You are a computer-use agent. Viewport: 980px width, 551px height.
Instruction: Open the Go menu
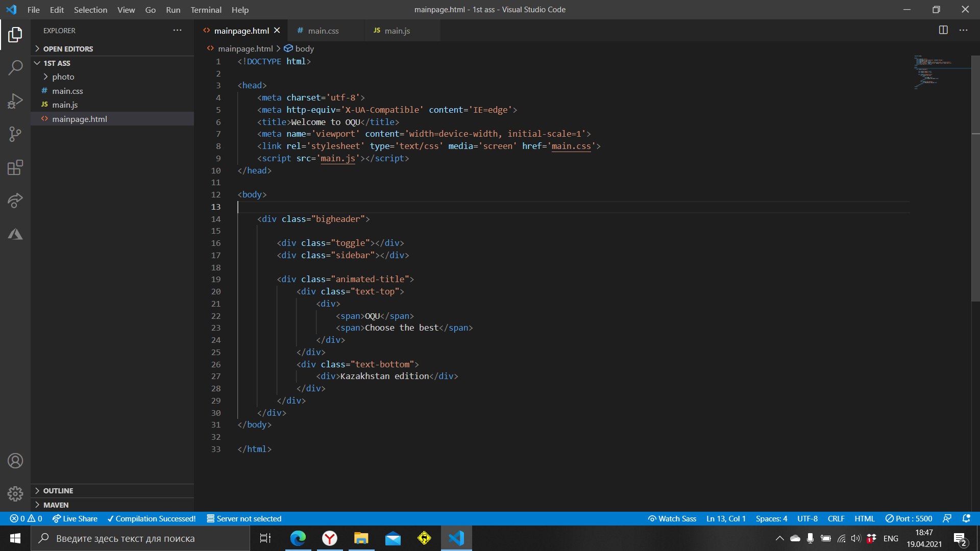click(150, 10)
